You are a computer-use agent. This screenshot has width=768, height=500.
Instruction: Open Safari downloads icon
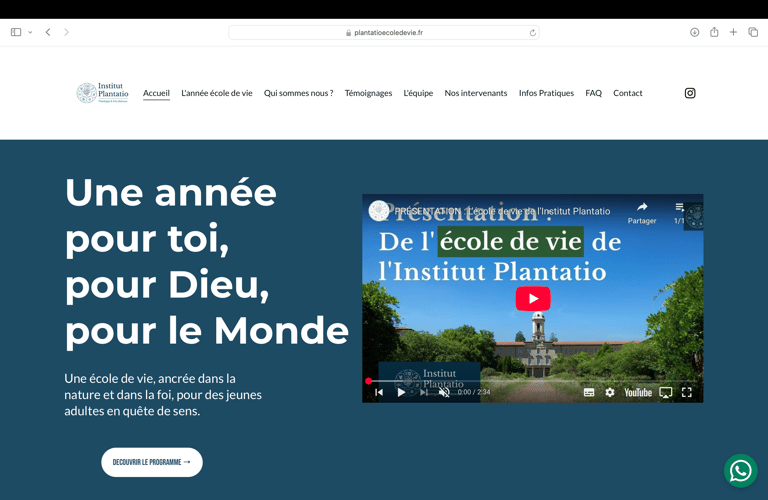(694, 32)
